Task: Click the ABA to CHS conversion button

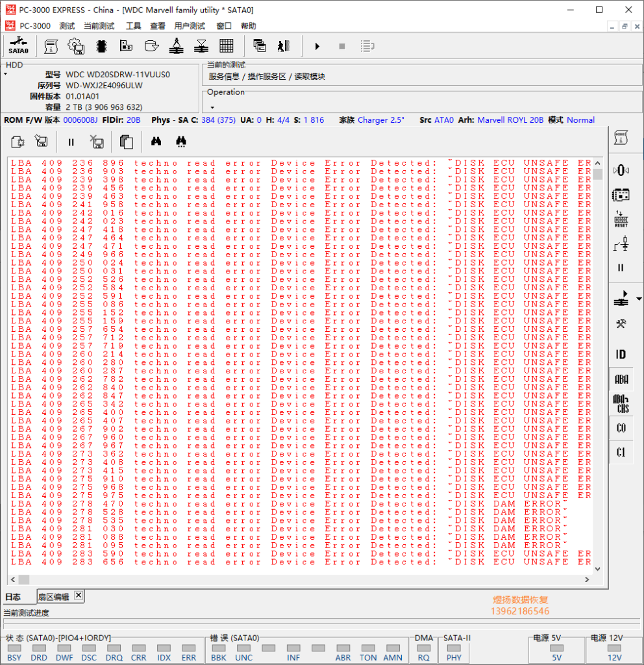Action: [x=621, y=403]
